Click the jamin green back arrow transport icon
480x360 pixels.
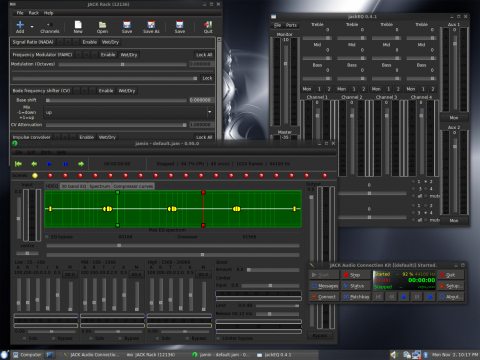[34, 164]
